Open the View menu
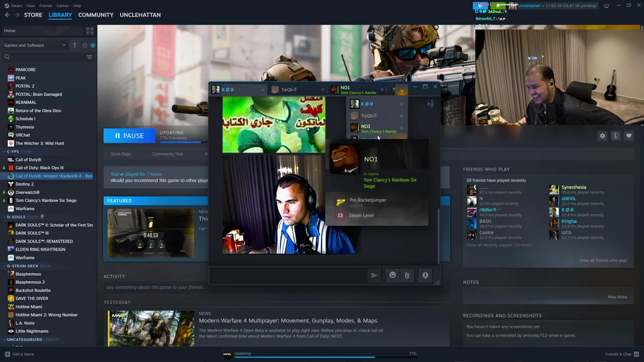Screen dimensions: 644x362 click(31, 6)
